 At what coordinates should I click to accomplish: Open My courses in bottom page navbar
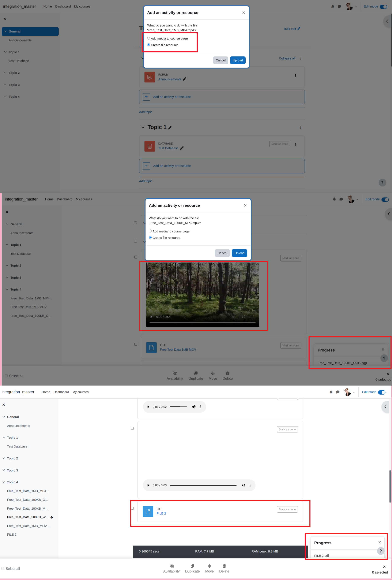pyautogui.click(x=80, y=392)
